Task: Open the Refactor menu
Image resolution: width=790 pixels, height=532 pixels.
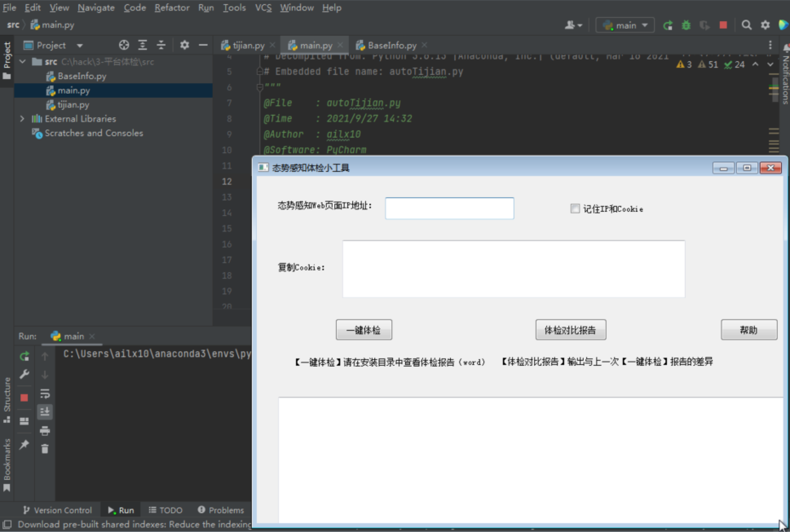Action: point(172,7)
